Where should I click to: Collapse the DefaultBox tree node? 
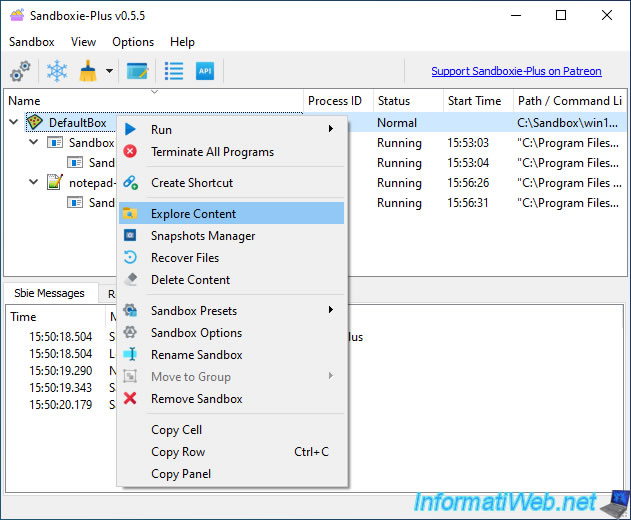click(x=14, y=123)
